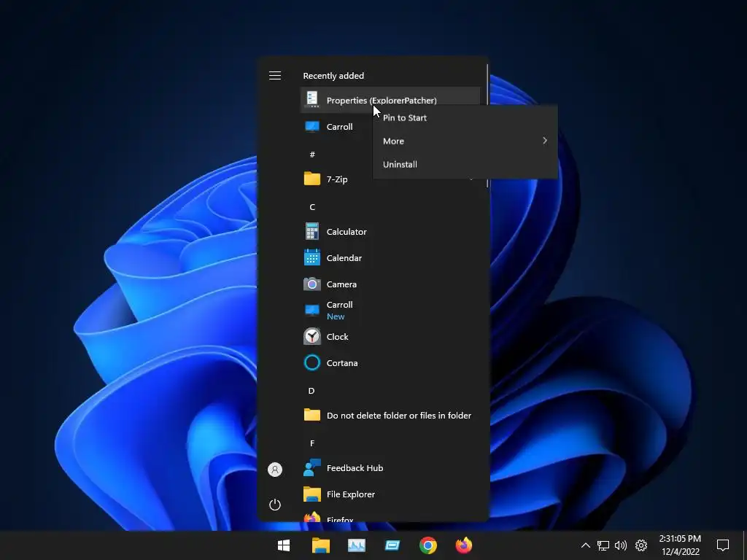Viewport: 747px width, 560px height.
Task: Launch Google Chrome from the taskbar
Action: tap(427, 545)
